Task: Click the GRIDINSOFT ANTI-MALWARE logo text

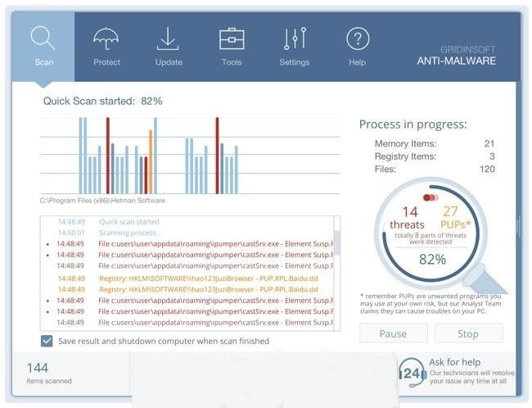Action: (x=457, y=56)
